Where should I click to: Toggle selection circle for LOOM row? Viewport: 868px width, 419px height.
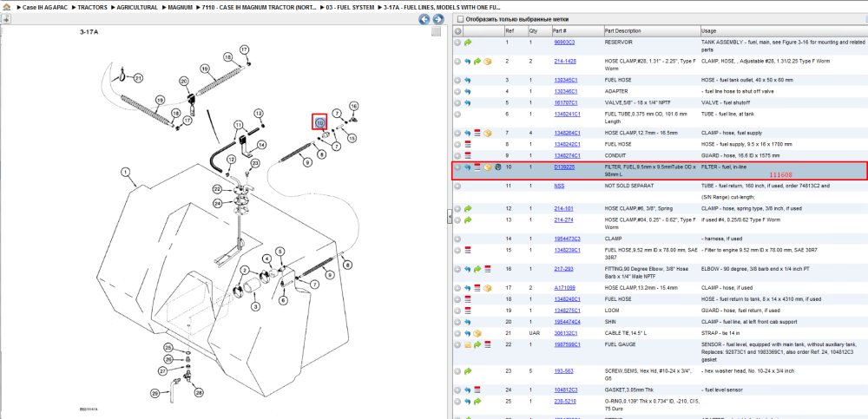[457, 311]
